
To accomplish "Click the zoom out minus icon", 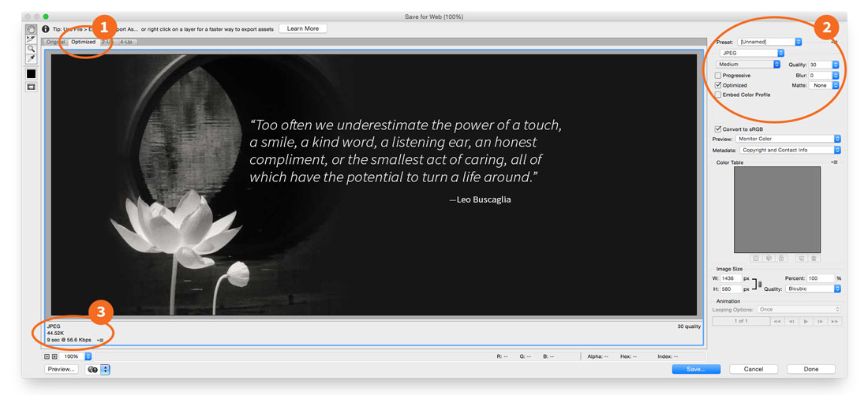I will [x=47, y=357].
